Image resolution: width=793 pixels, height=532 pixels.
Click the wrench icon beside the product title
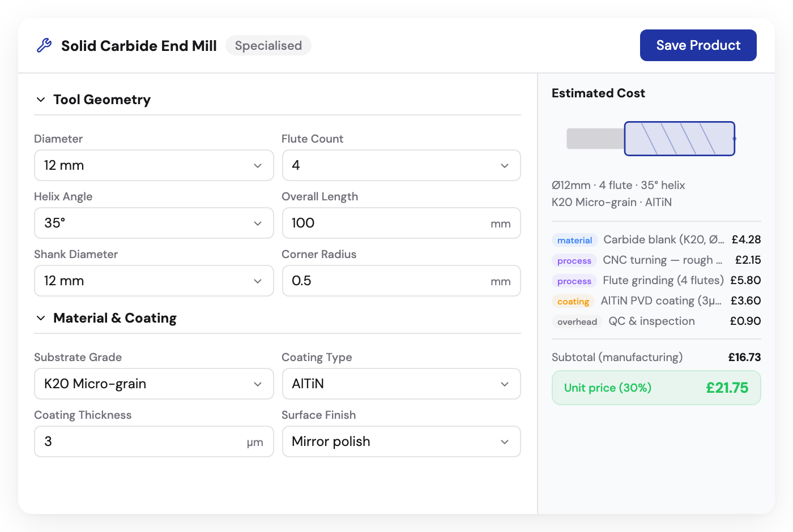pos(44,45)
